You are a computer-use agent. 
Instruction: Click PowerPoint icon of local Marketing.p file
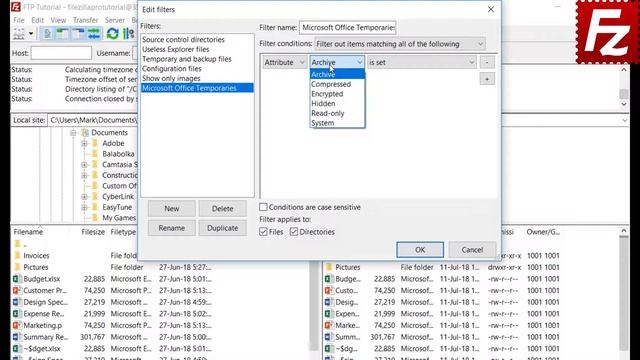(16, 325)
